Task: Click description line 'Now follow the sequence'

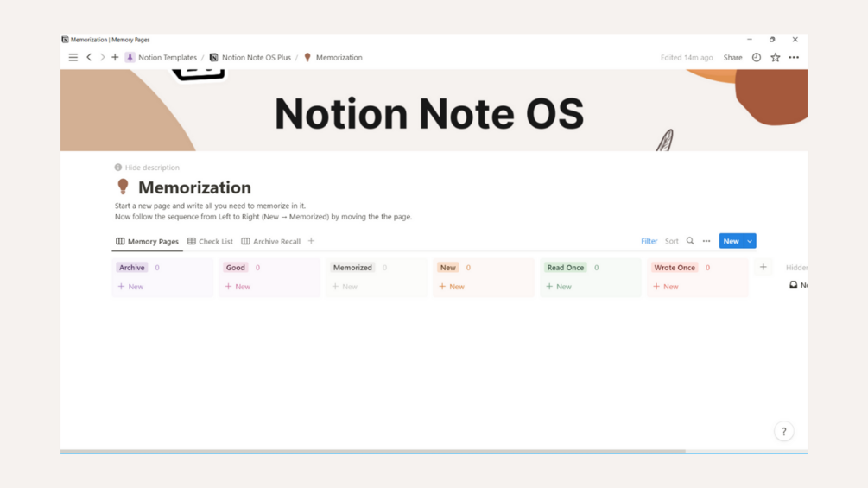Action: click(263, 217)
